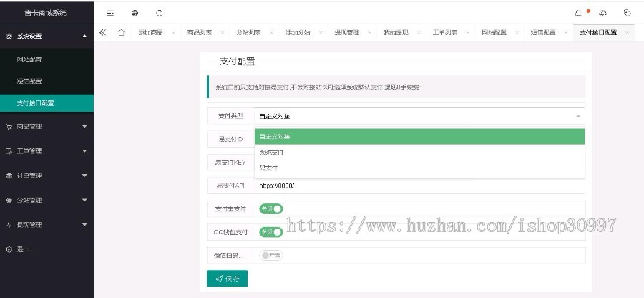This screenshot has height=298, width=644.
Task: Close the 分站列表 tab
Action: (271, 33)
